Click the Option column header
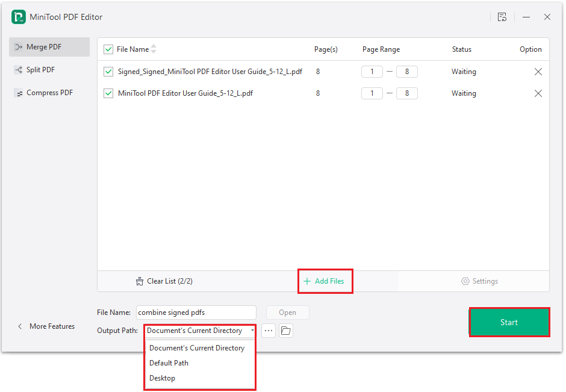Viewport: 566px width, 392px height. coord(530,49)
